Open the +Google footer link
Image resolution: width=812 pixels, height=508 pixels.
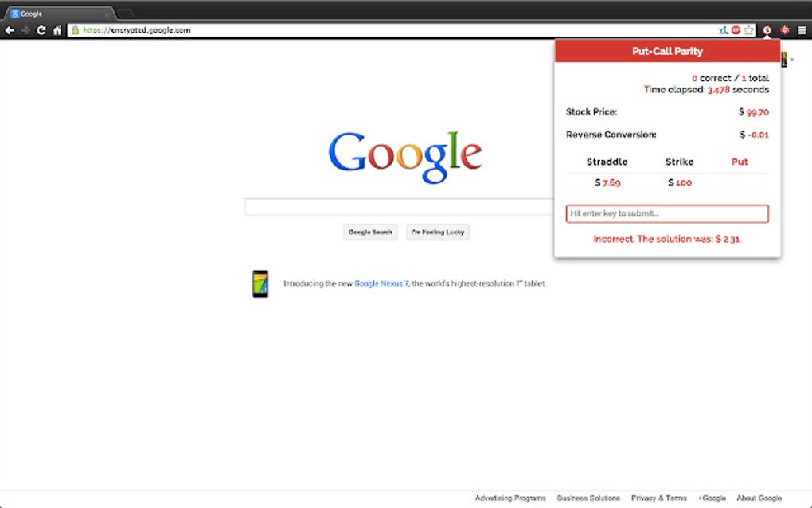[x=712, y=498]
